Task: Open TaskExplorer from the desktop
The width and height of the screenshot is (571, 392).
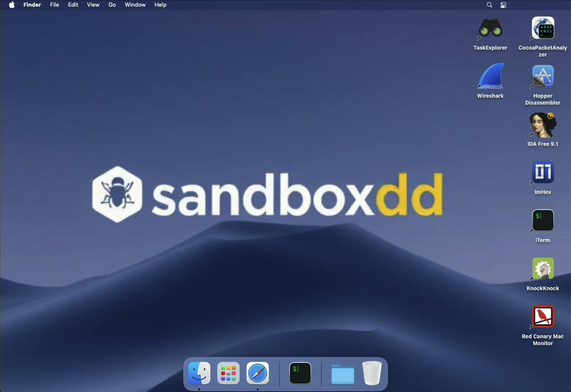Action: coord(490,28)
